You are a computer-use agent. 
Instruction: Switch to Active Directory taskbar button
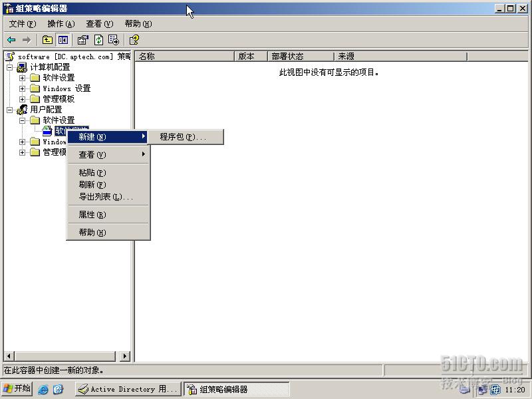click(x=128, y=389)
